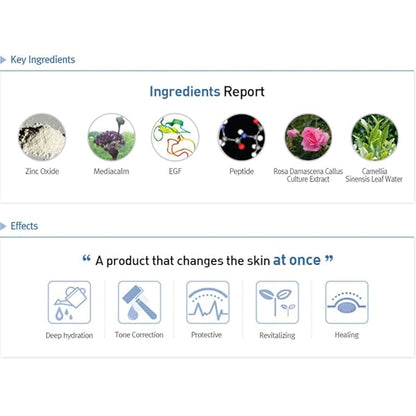This screenshot has height=416, width=416.
Task: Click the Protective pulse-line icon
Action: [208, 302]
